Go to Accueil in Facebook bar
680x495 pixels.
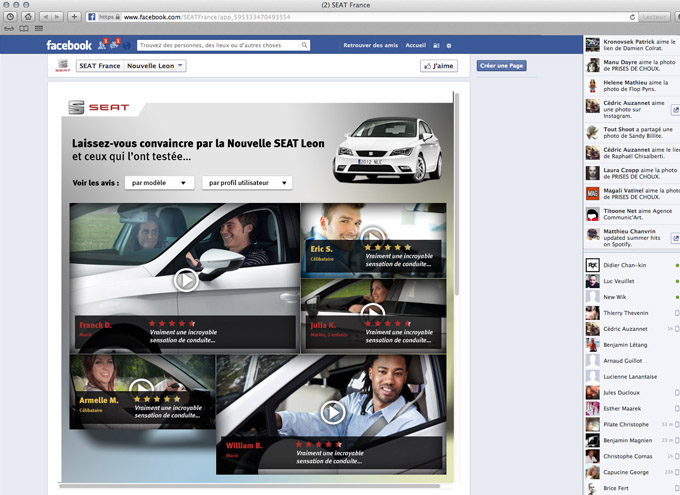tap(415, 45)
